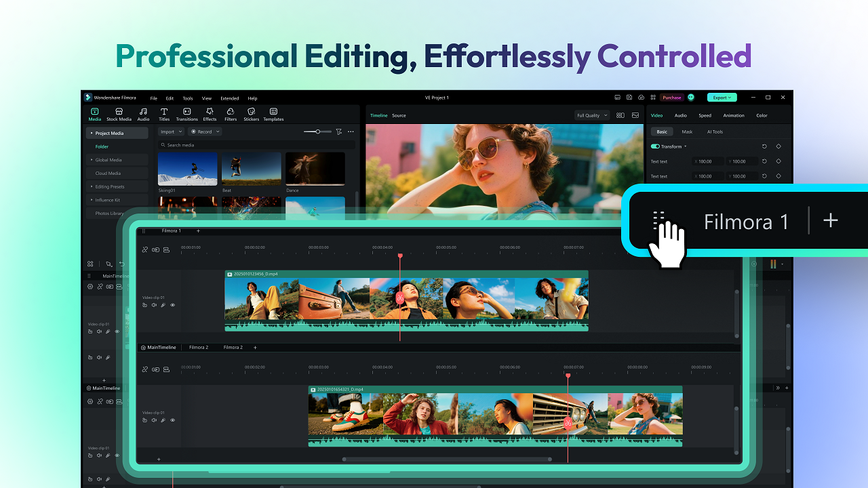Expand the Editing Presets section
Image resolution: width=868 pixels, height=488 pixels.
tap(92, 186)
